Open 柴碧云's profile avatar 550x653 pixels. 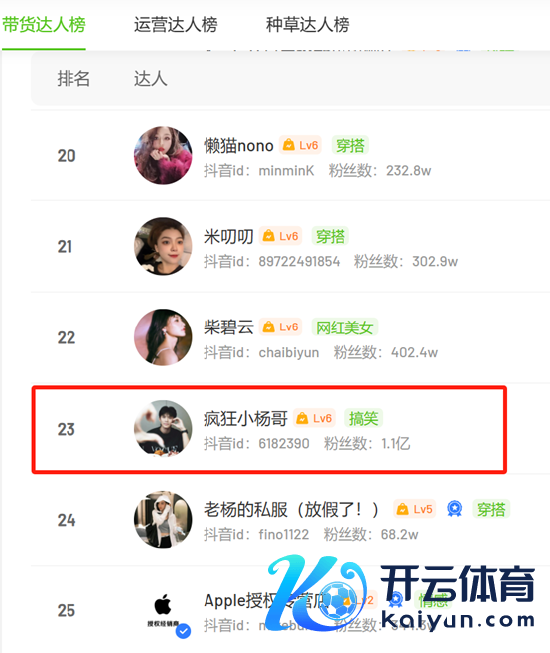click(163, 337)
